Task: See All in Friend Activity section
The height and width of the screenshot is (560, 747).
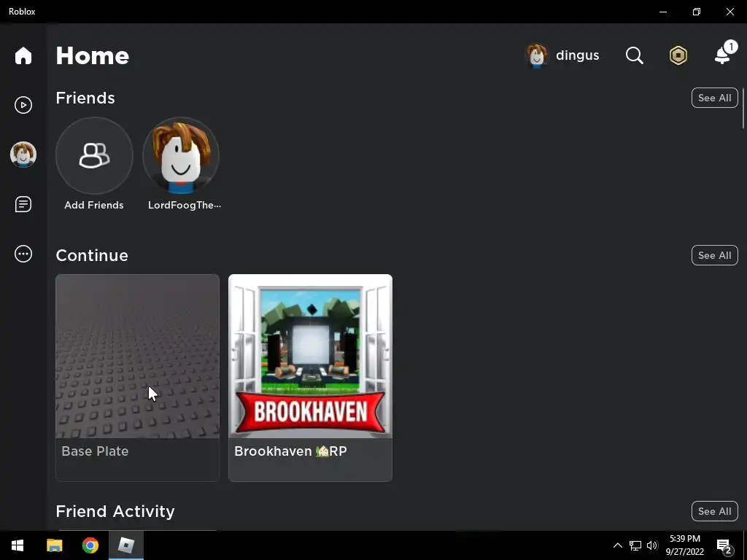Action: (x=715, y=511)
